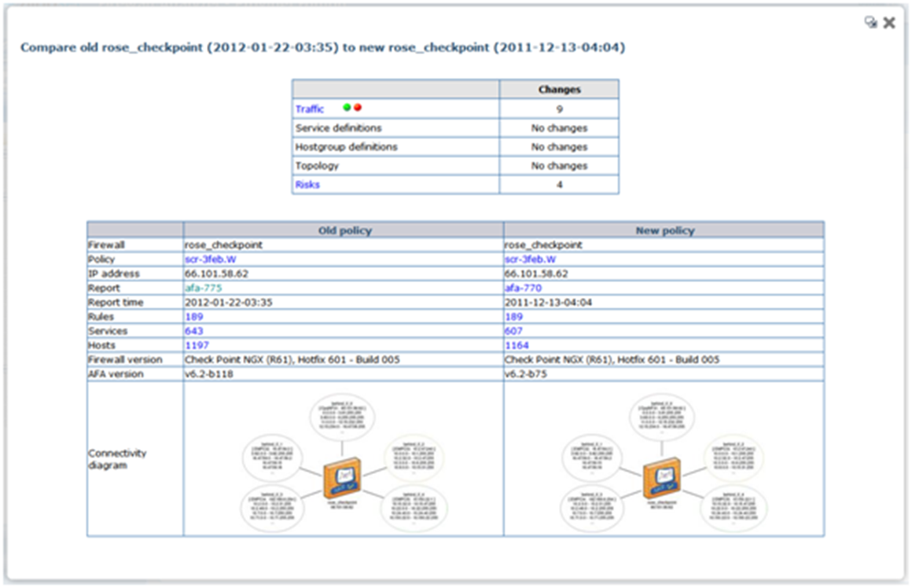Open the Traffic changes link

coord(309,109)
